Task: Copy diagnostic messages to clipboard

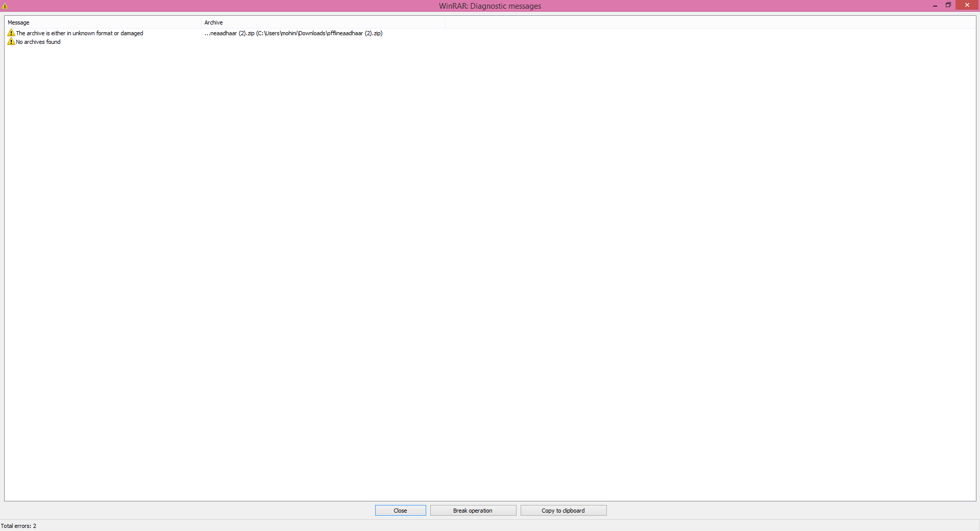Action: pyautogui.click(x=563, y=511)
